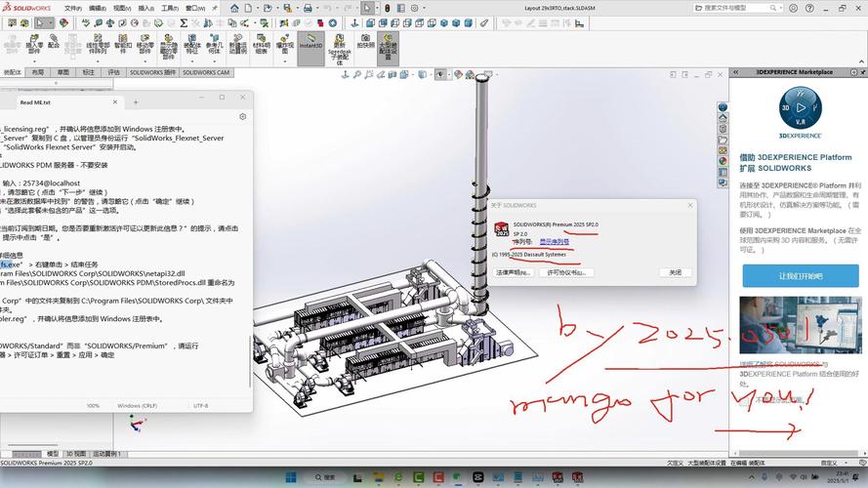
Task: Click the taskbar search box
Action: pyautogui.click(x=325, y=477)
